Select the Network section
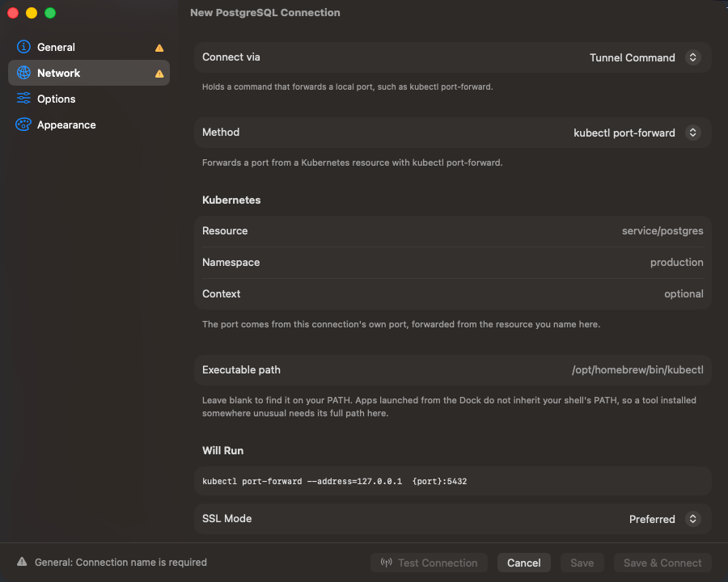Viewport: 728px width, 582px height. 89,73
